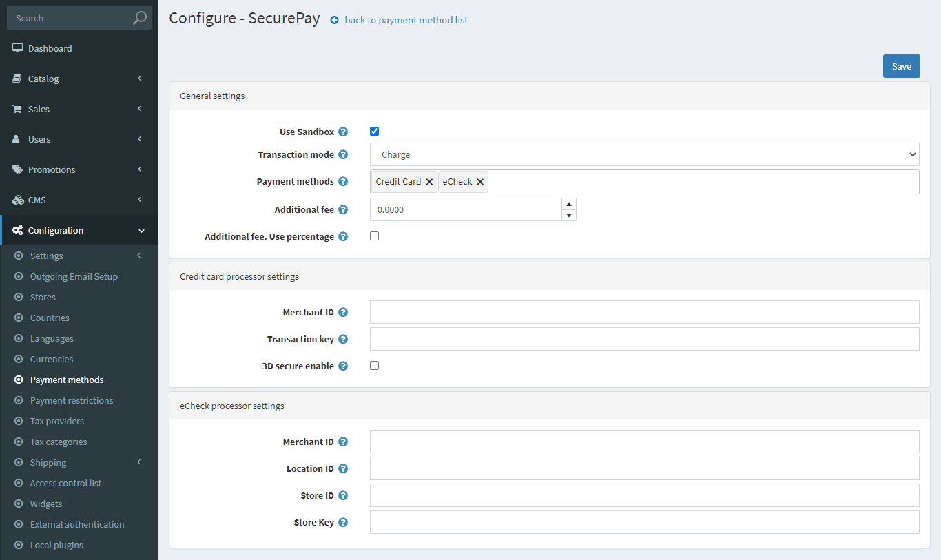Click the Store ID input field
The height and width of the screenshot is (560, 941).
645,495
